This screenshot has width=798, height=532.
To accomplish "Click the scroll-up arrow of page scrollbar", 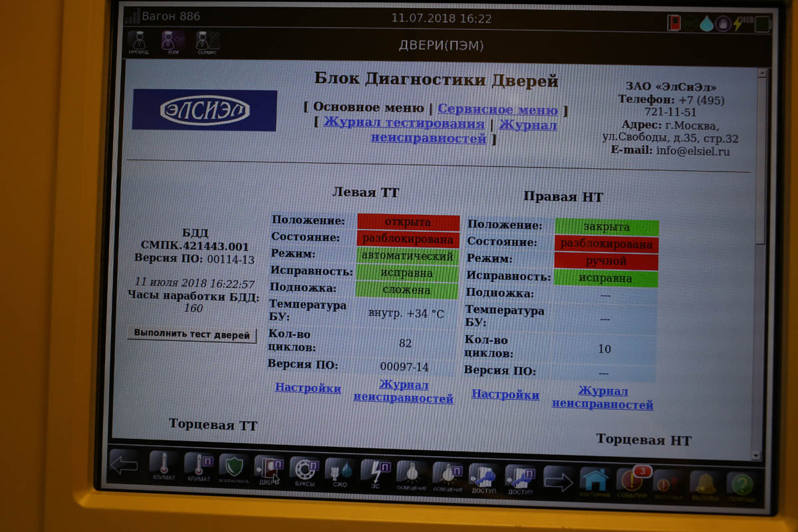I will point(761,74).
